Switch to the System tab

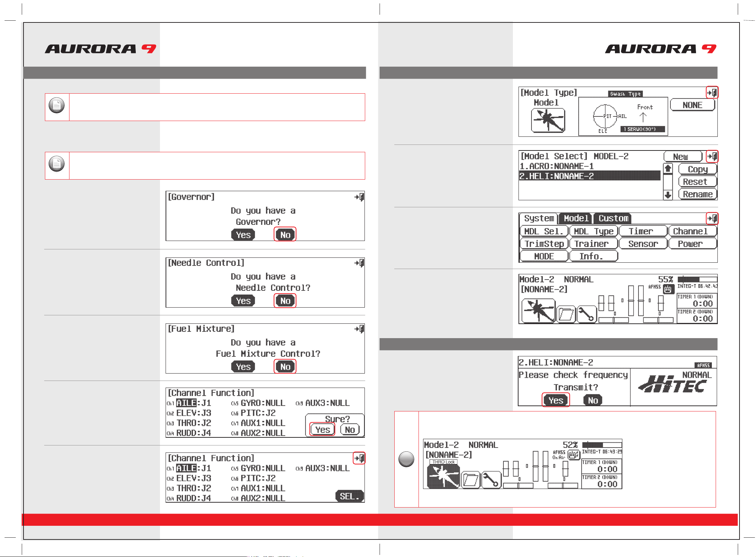[539, 219]
